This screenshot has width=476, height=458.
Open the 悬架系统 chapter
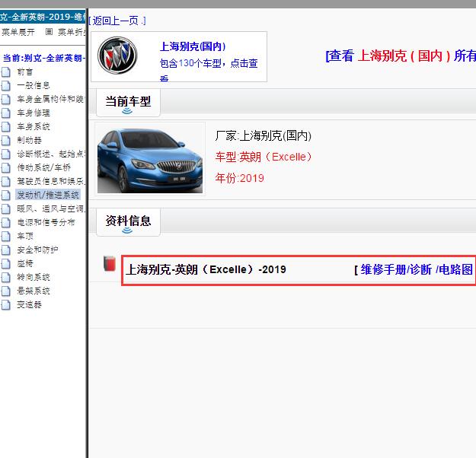pos(34,291)
